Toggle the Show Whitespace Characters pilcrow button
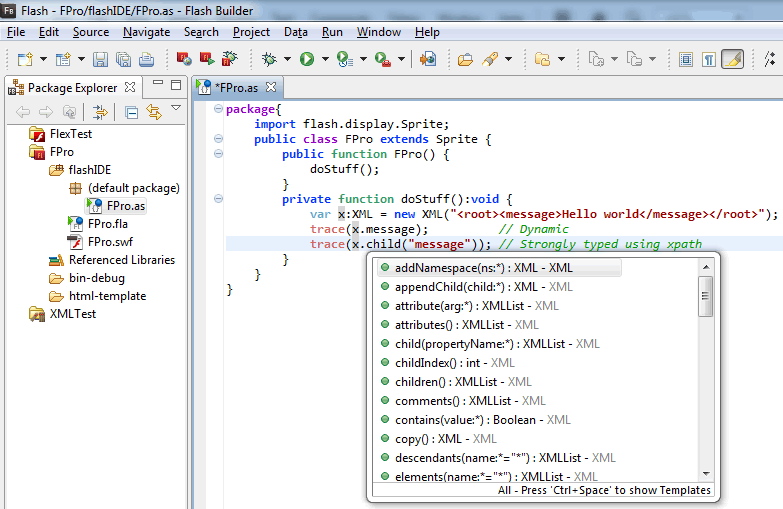 pyautogui.click(x=709, y=59)
